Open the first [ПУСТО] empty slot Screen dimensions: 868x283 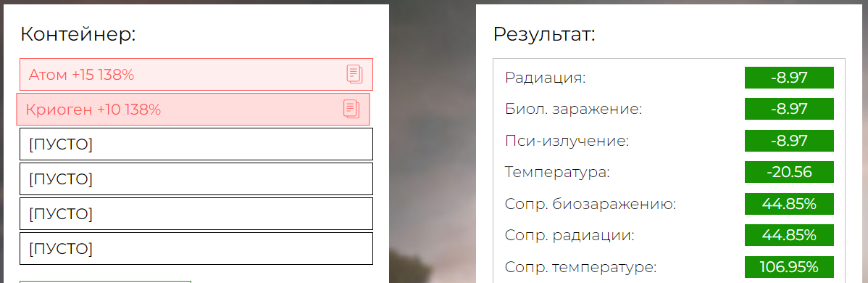196,144
